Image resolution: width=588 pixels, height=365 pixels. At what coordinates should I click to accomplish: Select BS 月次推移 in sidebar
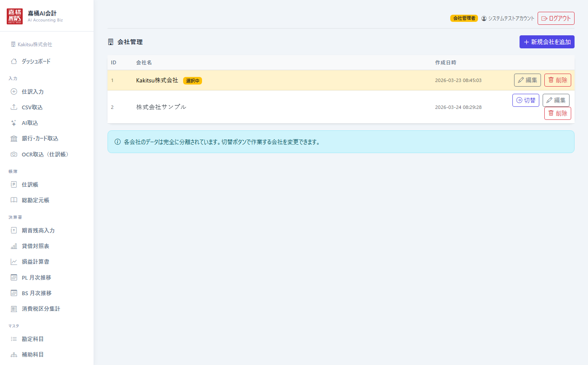(x=47, y=293)
